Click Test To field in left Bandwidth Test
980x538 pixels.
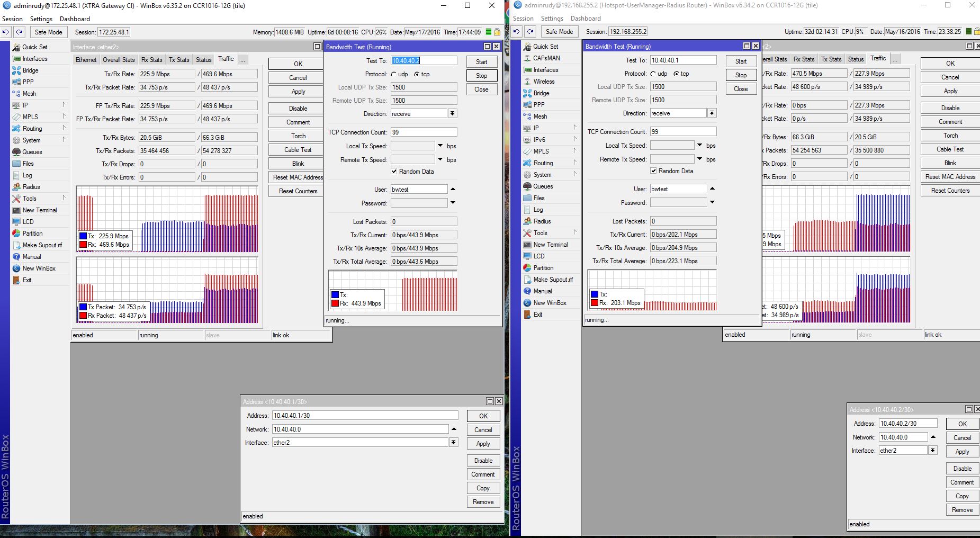click(424, 61)
